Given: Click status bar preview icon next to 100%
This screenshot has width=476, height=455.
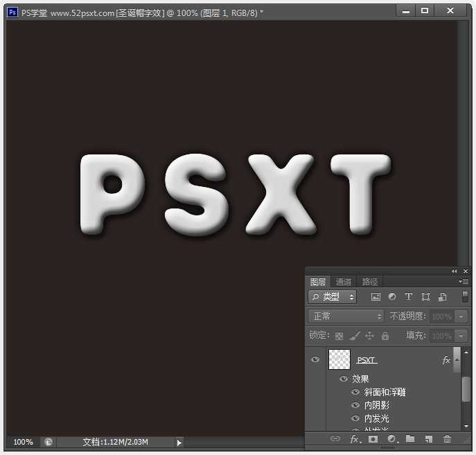Looking at the screenshot, I should 49,442.
